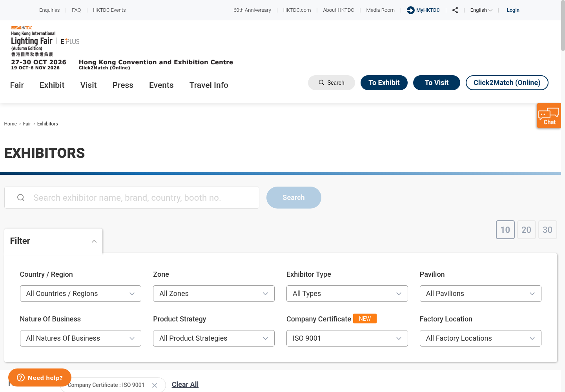Show 30 results per page
The width and height of the screenshot is (565, 392).
(548, 230)
